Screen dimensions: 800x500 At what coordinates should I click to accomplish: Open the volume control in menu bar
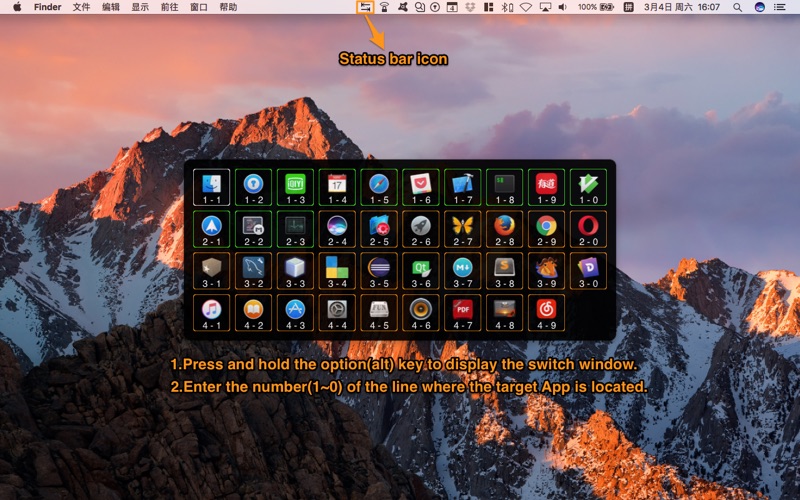coord(563,7)
